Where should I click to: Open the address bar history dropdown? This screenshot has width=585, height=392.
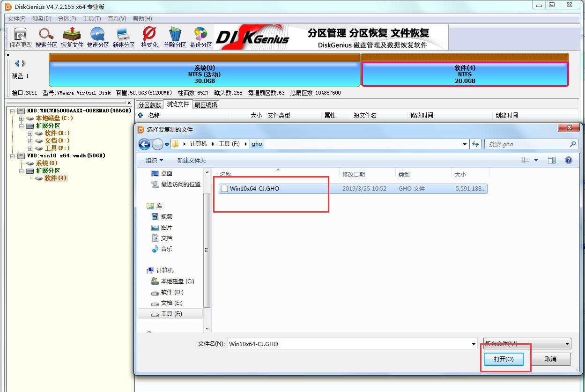point(465,144)
